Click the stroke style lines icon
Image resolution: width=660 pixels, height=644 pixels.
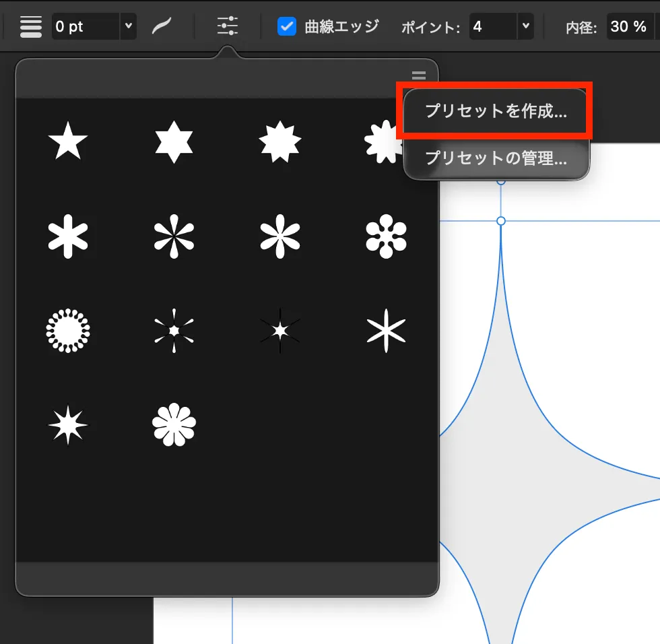30,26
